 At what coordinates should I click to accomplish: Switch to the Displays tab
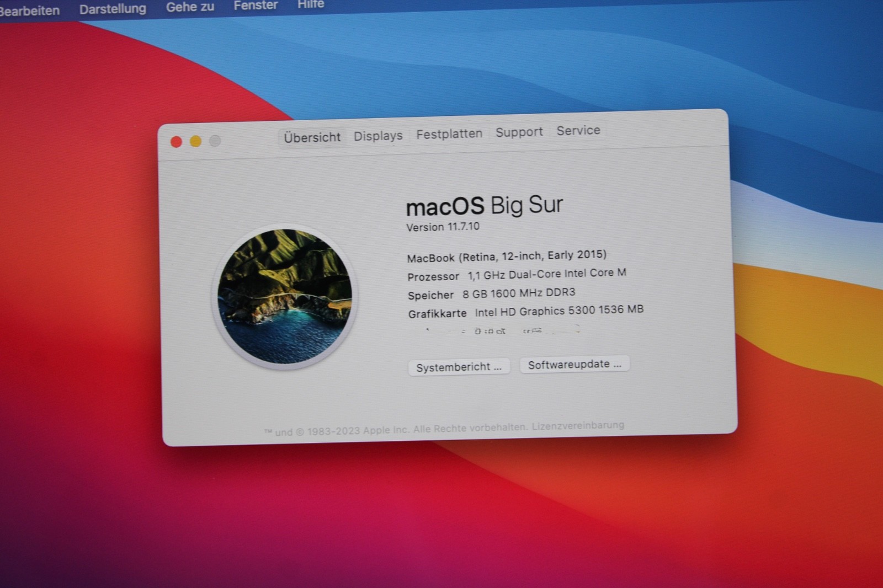[x=378, y=136]
